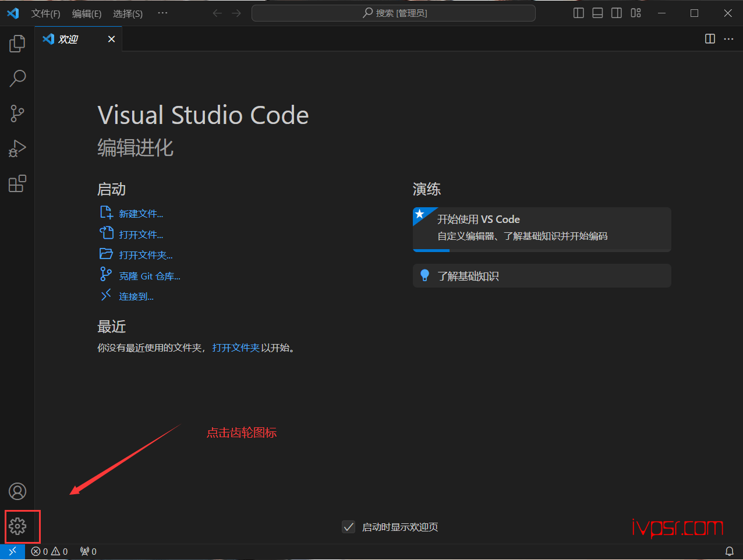Open the 开始使用 VS Code walkthrough

tap(542, 229)
